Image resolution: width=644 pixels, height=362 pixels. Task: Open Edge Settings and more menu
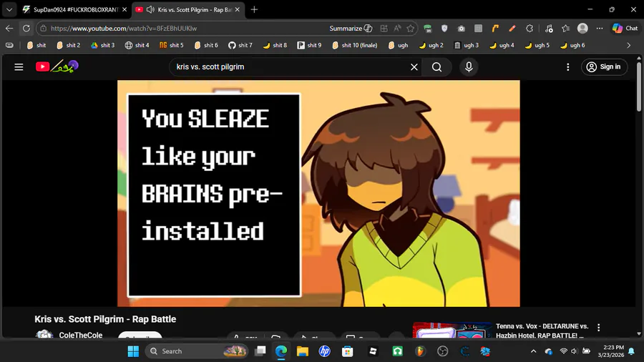600,29
